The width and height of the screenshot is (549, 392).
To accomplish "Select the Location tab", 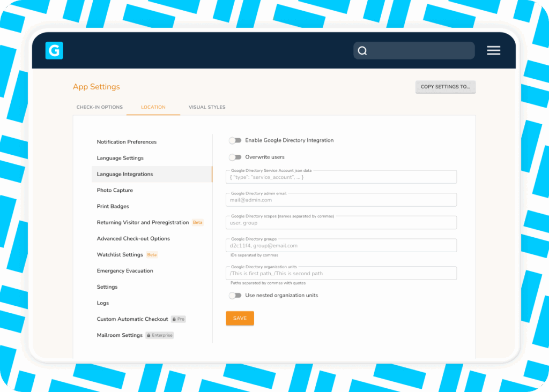I will pyautogui.click(x=153, y=107).
